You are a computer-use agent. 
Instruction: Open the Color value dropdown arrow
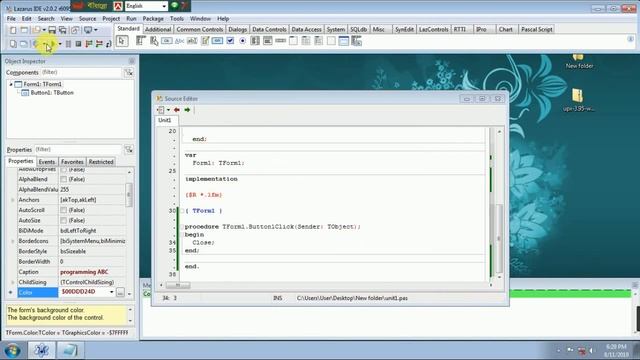[111, 292]
